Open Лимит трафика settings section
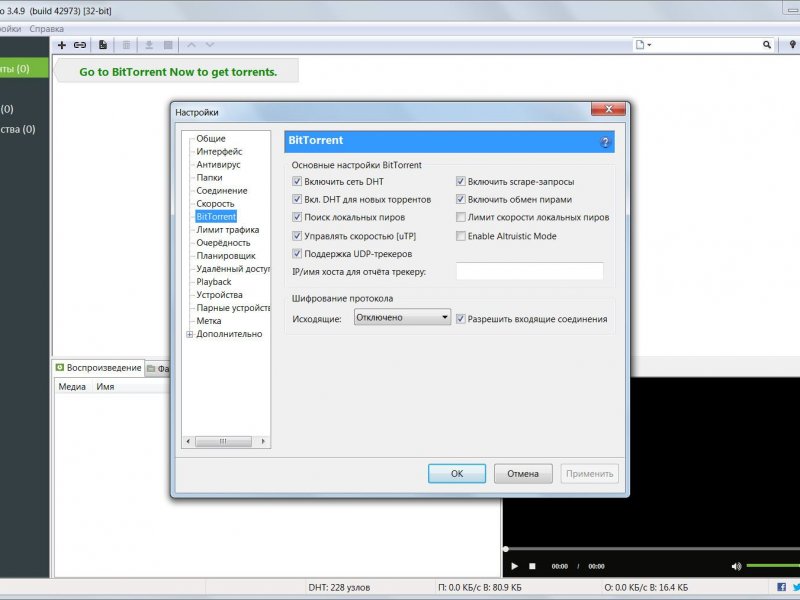800x600 pixels. [228, 230]
